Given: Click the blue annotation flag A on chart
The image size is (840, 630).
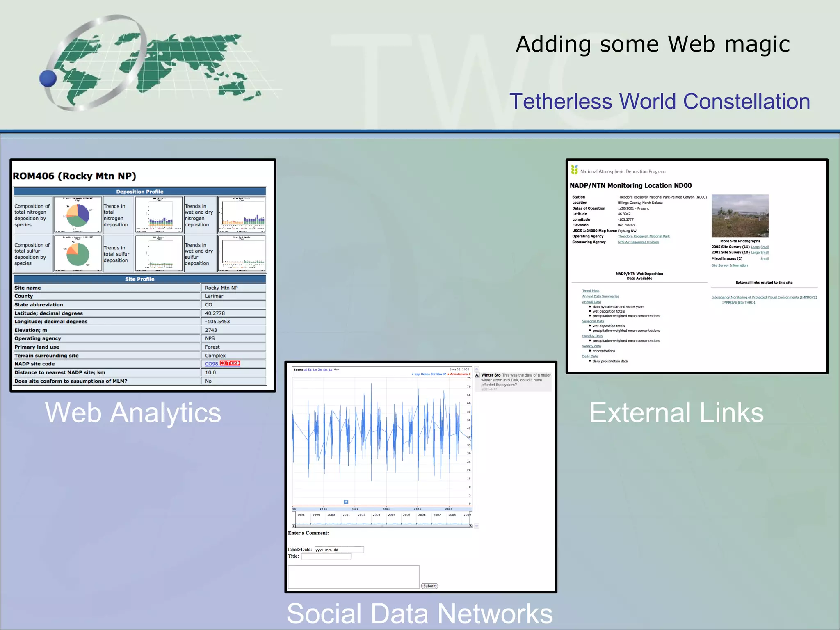Looking at the screenshot, I should click(346, 502).
